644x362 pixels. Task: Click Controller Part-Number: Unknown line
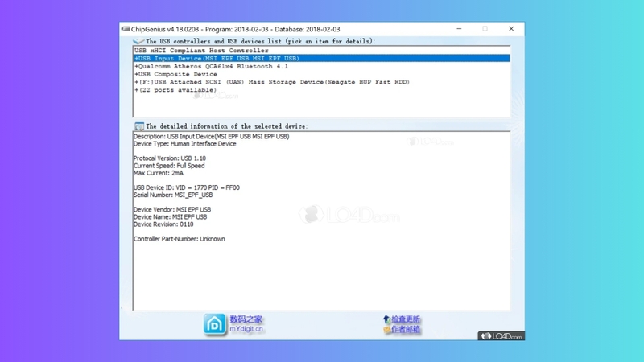(x=179, y=239)
